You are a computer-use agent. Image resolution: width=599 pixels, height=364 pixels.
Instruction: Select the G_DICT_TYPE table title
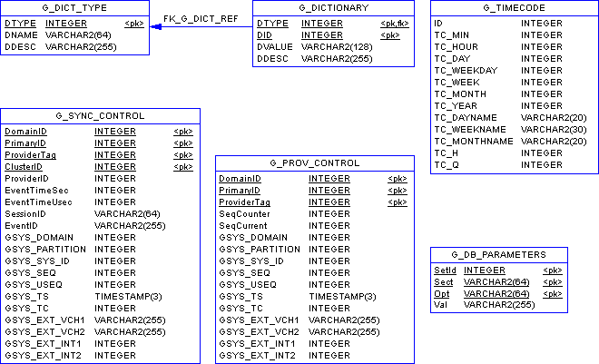[74, 8]
